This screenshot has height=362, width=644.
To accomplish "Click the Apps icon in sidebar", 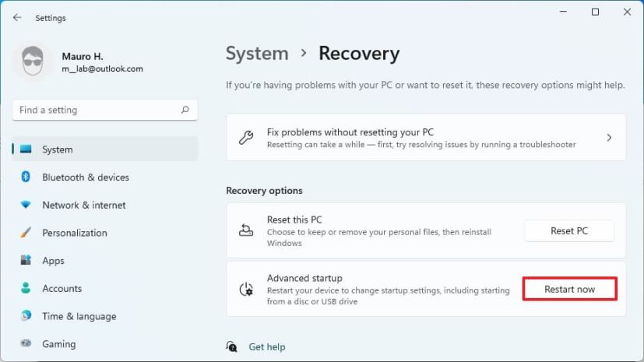I will 26,261.
